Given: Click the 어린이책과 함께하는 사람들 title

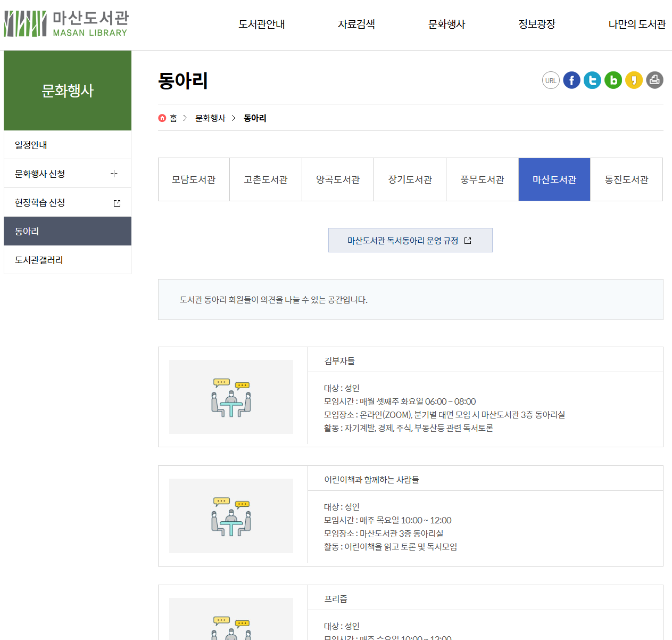Looking at the screenshot, I should pyautogui.click(x=371, y=480).
